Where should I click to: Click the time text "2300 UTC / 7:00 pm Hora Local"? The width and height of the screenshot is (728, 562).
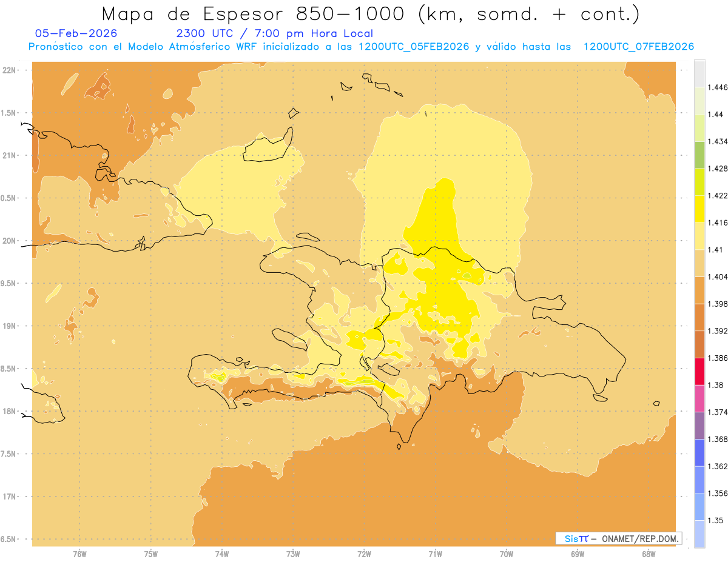[274, 34]
